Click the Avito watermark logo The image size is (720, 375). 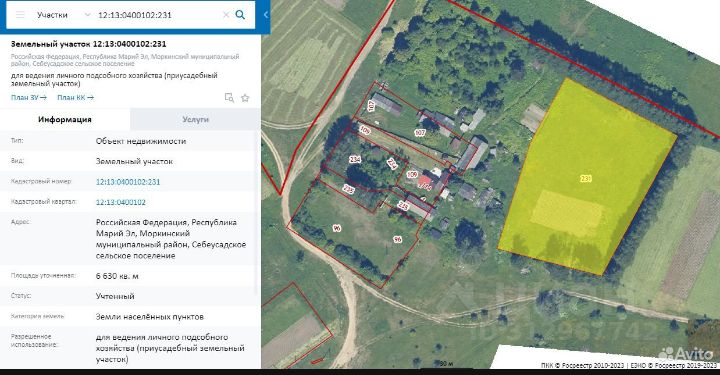point(686,353)
